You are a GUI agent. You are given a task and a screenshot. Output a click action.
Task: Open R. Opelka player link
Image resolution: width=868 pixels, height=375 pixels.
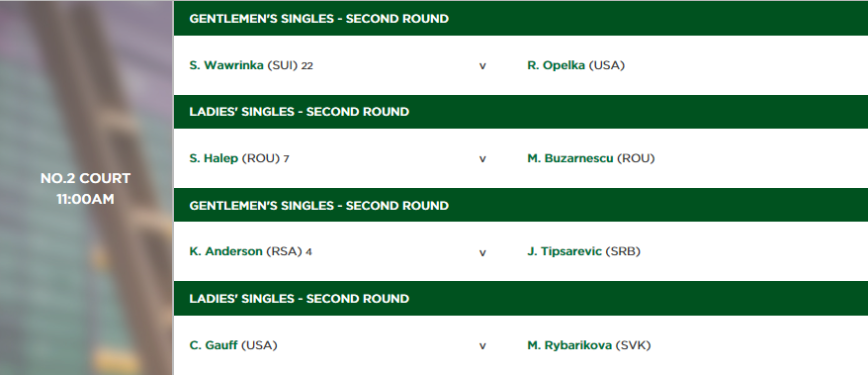(x=556, y=65)
